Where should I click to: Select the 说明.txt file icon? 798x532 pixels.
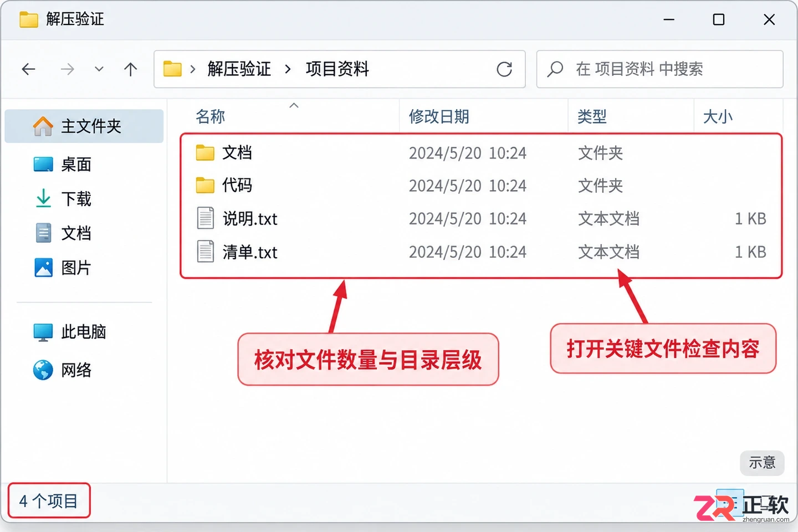[x=206, y=218]
